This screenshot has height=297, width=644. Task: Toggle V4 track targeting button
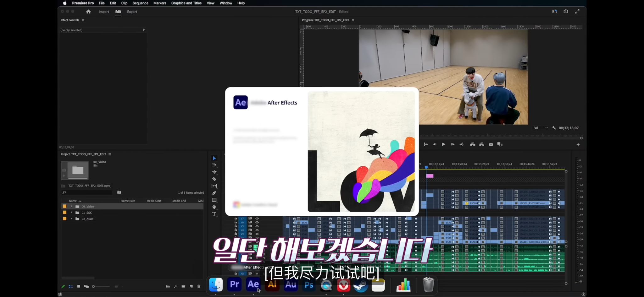pos(242,230)
